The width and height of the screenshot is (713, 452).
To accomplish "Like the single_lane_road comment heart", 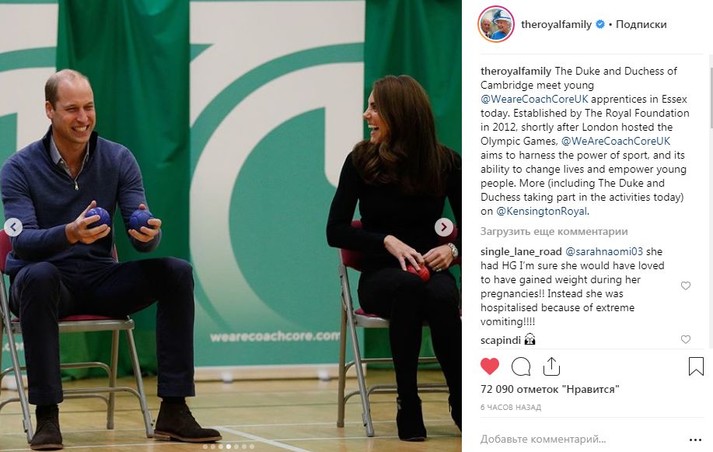I will [686, 286].
